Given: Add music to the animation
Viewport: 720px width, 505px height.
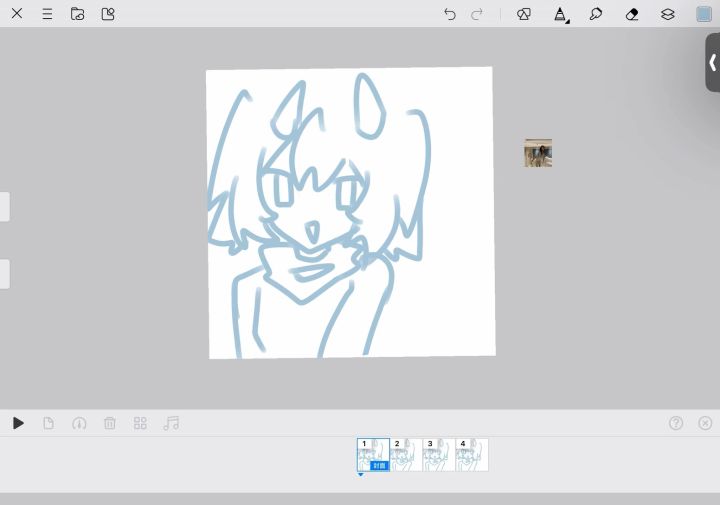Looking at the screenshot, I should coord(171,423).
